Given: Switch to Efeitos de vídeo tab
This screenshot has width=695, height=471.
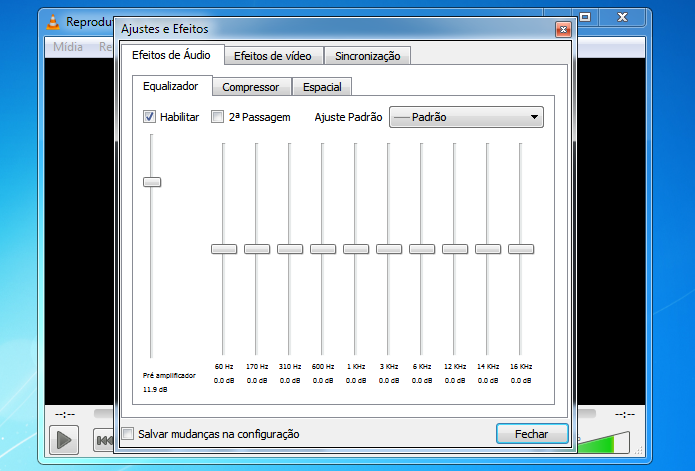Looking at the screenshot, I should click(273, 56).
